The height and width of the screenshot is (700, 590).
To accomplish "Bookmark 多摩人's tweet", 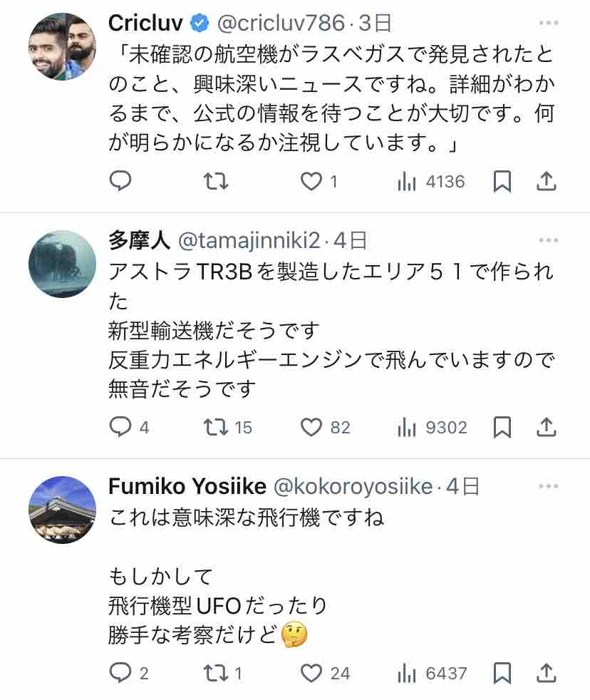I will pos(502,427).
